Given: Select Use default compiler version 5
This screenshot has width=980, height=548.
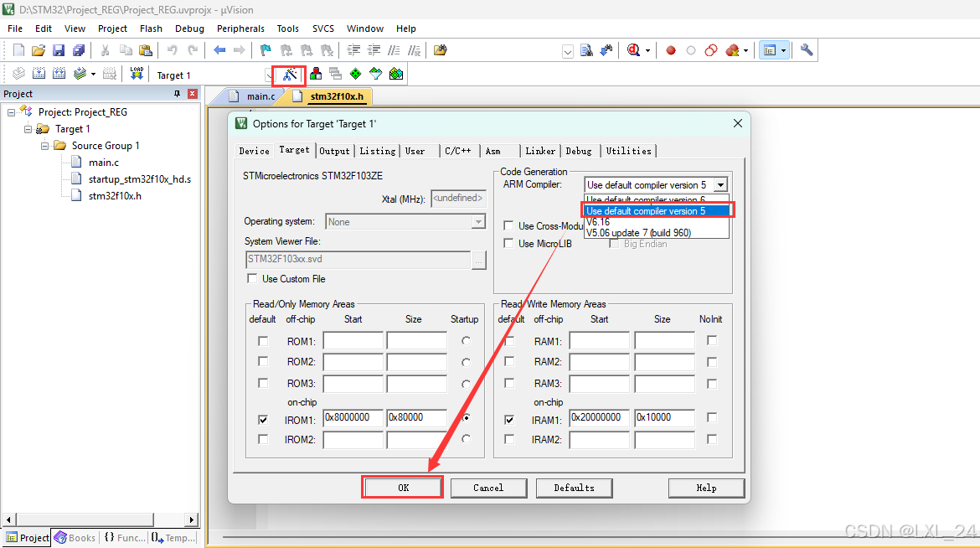Looking at the screenshot, I should click(656, 211).
